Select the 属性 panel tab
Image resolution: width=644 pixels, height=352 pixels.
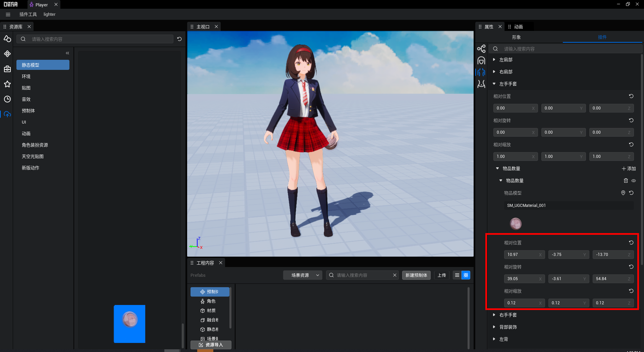pos(489,27)
